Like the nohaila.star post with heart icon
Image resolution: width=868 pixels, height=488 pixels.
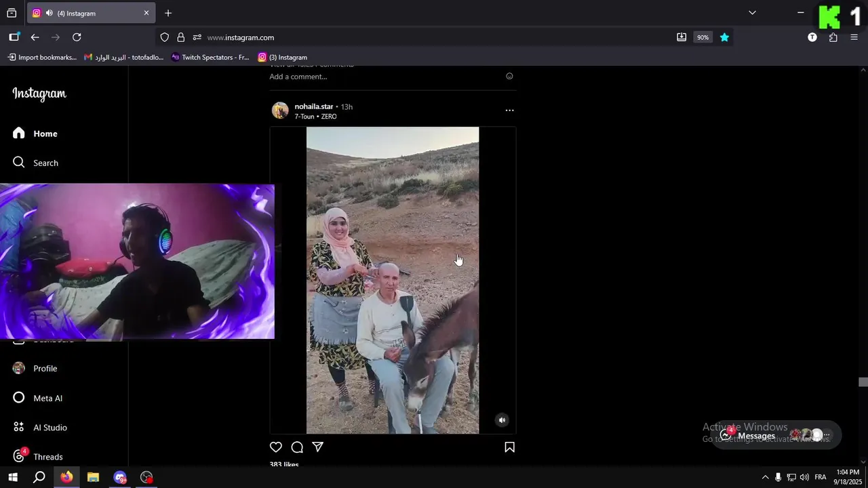click(x=276, y=447)
